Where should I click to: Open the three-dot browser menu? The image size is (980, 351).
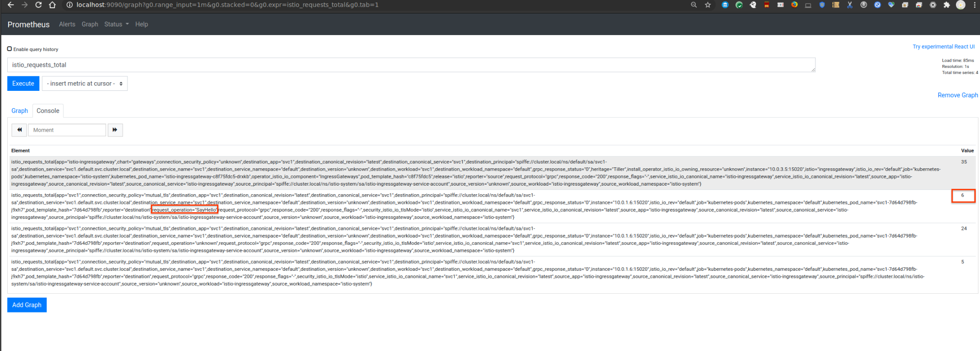pos(974,5)
